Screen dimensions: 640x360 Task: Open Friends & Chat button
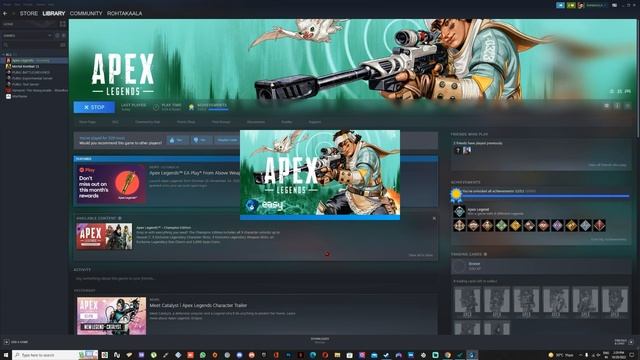point(624,342)
